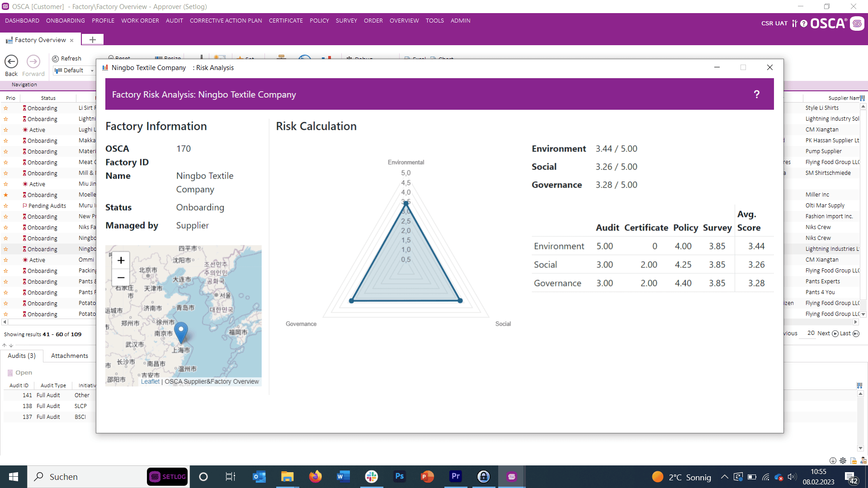This screenshot has width=868, height=488.
Task: Click the column chooser icon in audits grid
Action: click(859, 385)
